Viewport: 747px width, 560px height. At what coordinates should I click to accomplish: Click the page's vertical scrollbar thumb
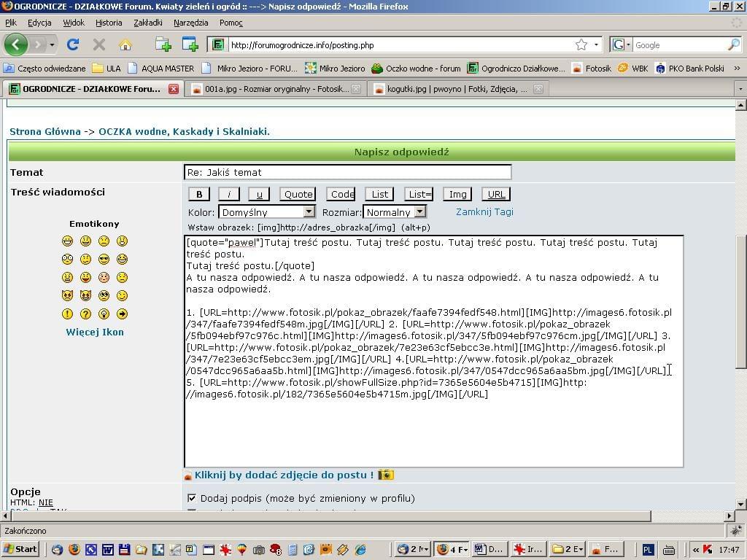tap(740, 301)
